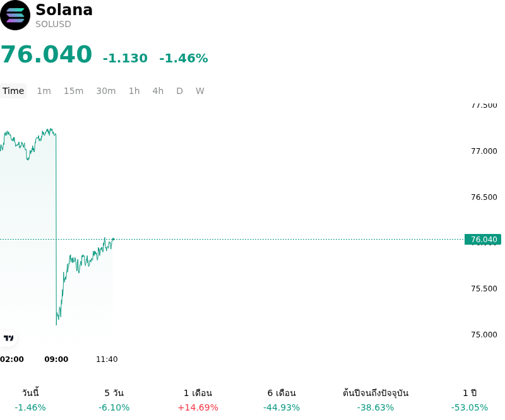Click the 76.040 price label on axis
The width and height of the screenshot is (505, 420).
click(483, 240)
